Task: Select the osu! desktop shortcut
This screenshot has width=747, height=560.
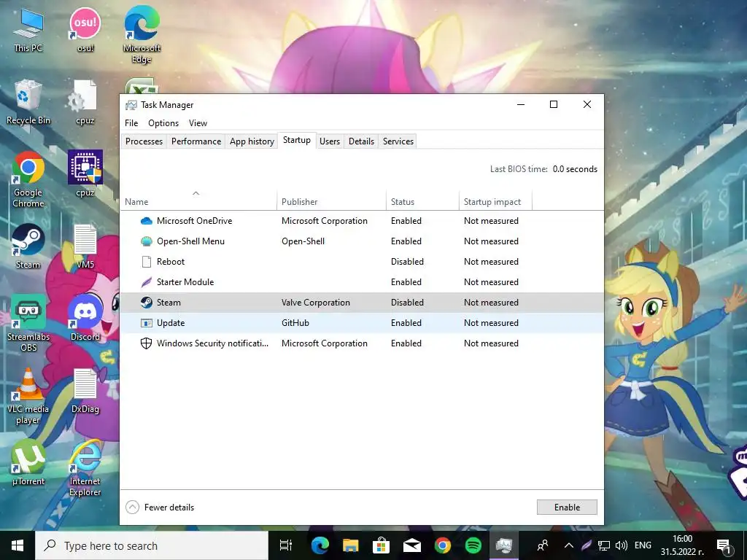Action: click(85, 30)
